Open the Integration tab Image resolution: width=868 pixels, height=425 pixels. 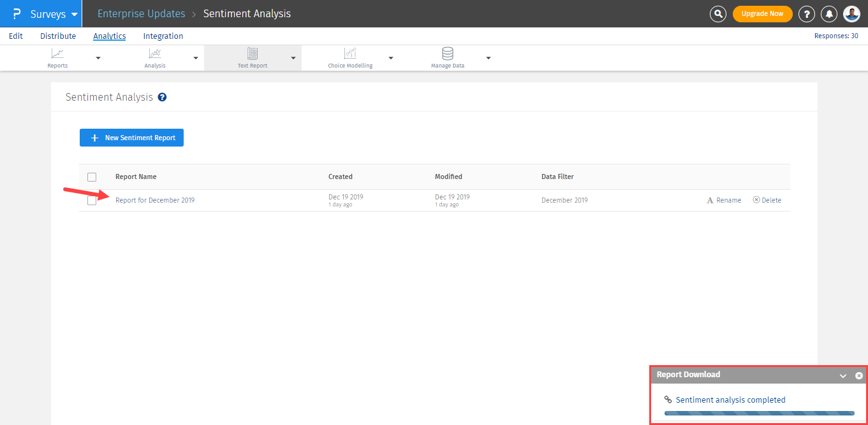coord(163,36)
